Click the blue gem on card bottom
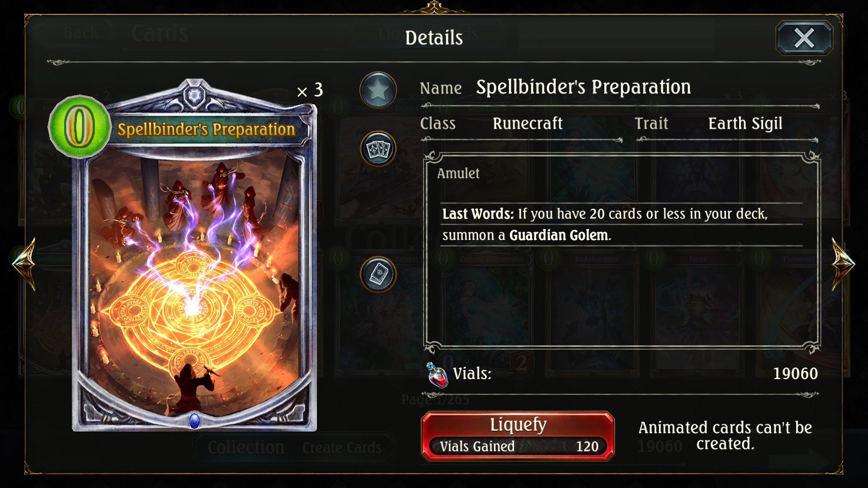Image resolution: width=868 pixels, height=488 pixels. [x=194, y=421]
